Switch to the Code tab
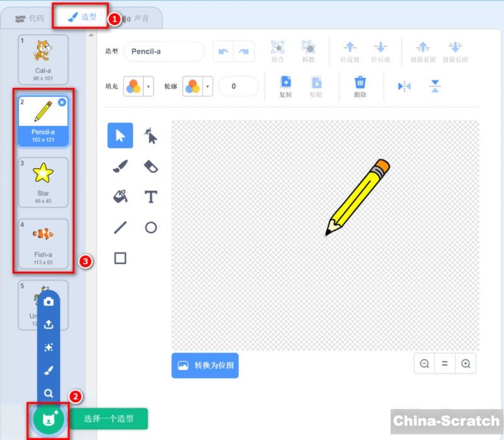The width and height of the screenshot is (504, 440). [30, 18]
